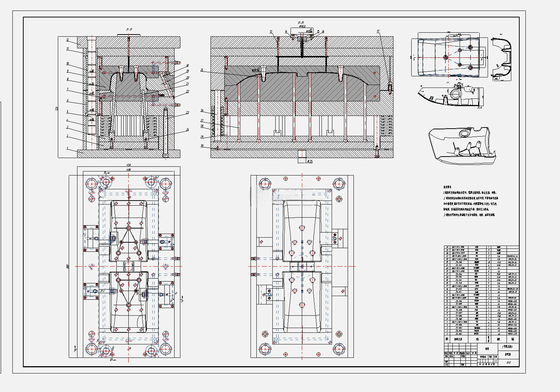The height and width of the screenshot is (392, 560).
Task: Click the 800 height dimension left of plan view
Action: coord(67,266)
